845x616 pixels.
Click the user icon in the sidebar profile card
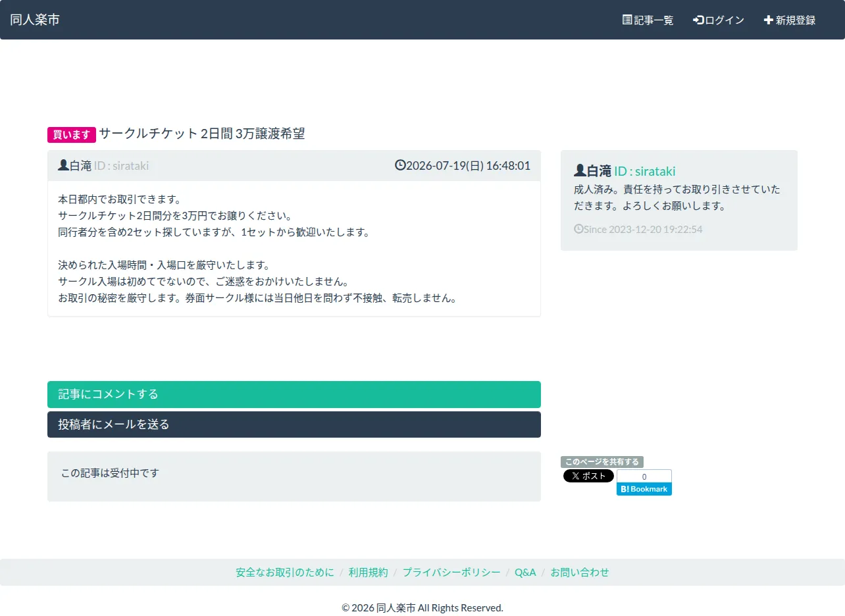pyautogui.click(x=580, y=170)
